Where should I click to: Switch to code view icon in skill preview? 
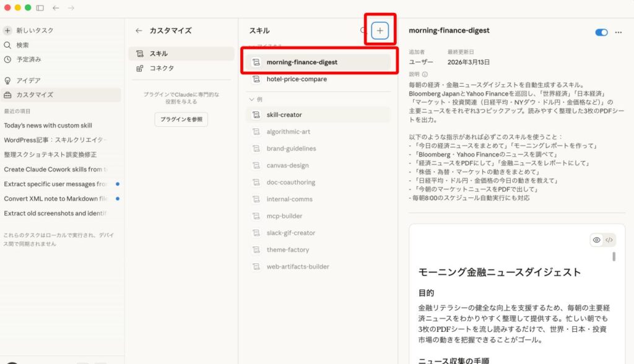tap(609, 240)
